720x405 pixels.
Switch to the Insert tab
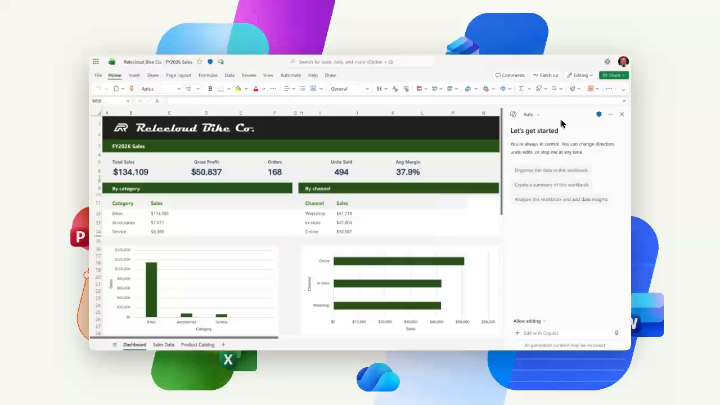(x=134, y=75)
